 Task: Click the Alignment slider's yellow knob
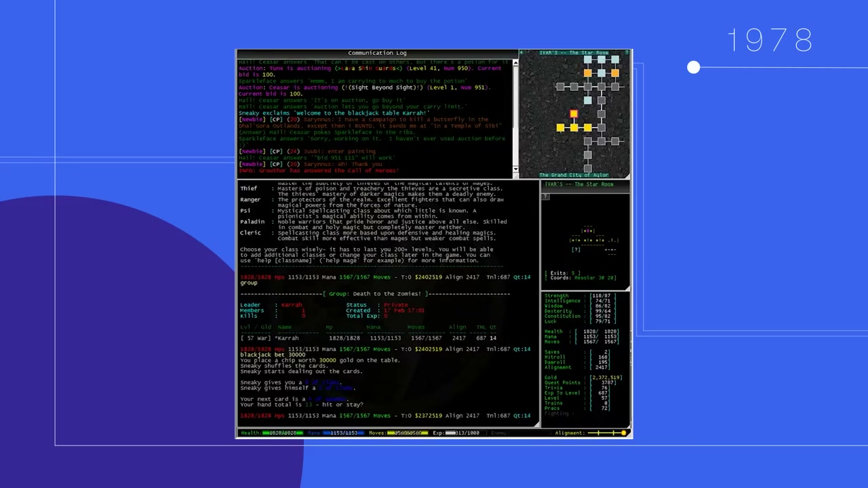pos(623,432)
